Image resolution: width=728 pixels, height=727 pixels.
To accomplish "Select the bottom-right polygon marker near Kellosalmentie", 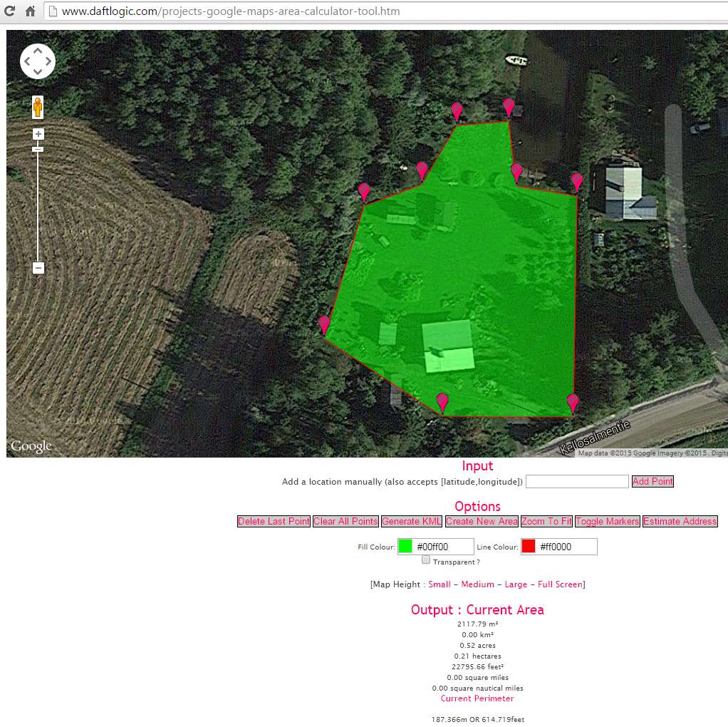I will (x=573, y=403).
